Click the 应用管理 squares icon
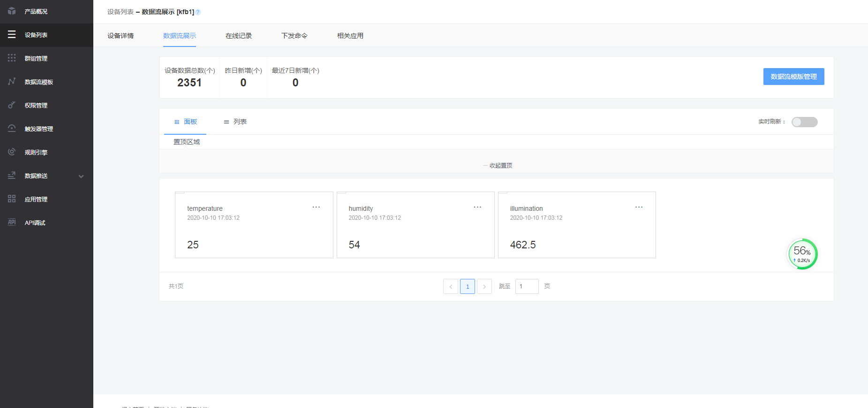The height and width of the screenshot is (408, 868). pyautogui.click(x=12, y=199)
